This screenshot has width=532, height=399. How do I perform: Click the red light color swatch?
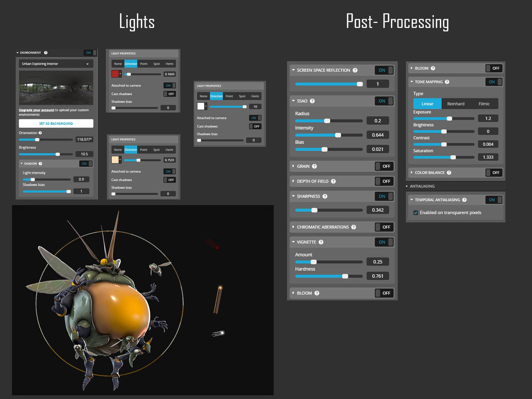point(115,74)
